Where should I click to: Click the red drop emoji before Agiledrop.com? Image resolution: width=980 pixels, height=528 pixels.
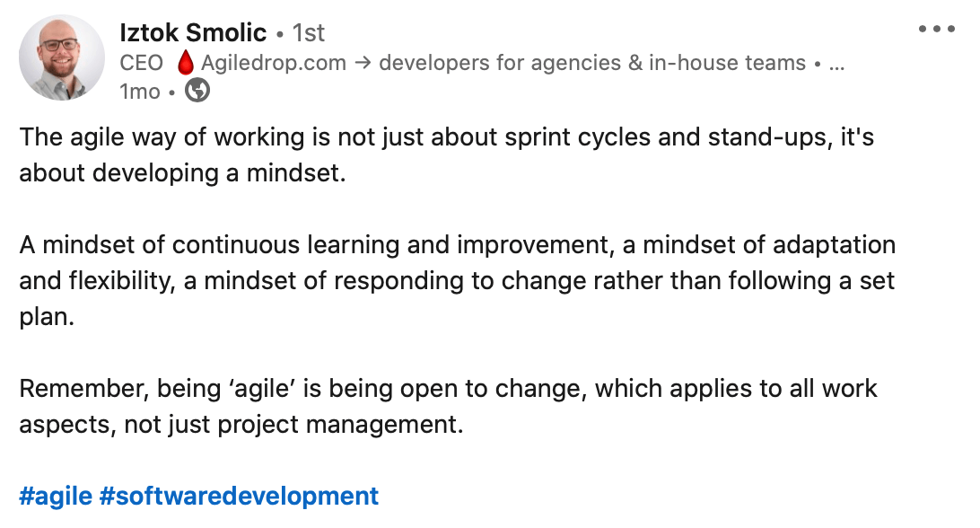pyautogui.click(x=185, y=63)
